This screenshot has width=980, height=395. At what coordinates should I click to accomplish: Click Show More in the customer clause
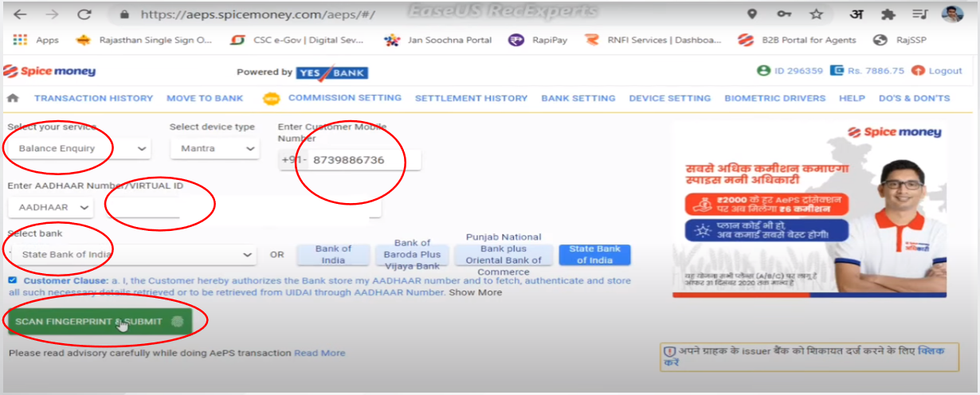[476, 292]
